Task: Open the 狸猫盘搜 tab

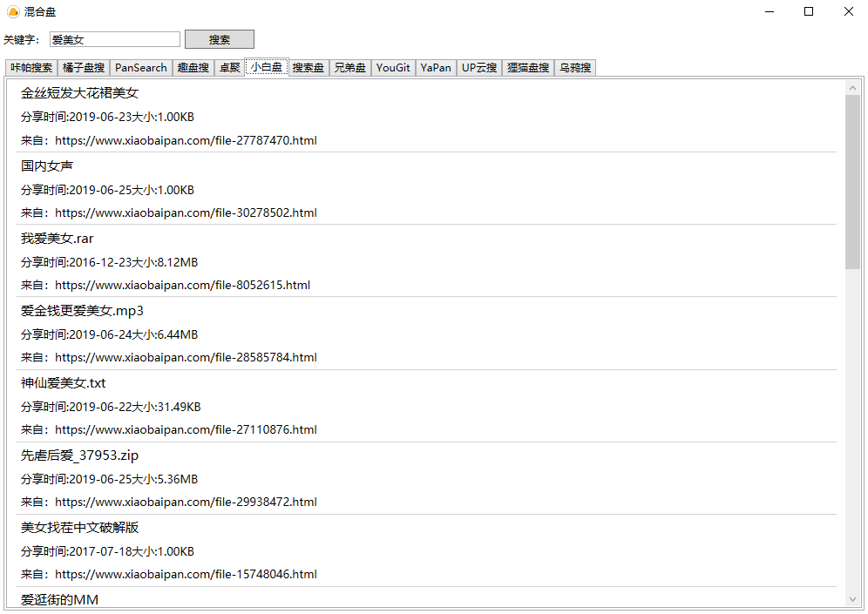Action: click(528, 68)
